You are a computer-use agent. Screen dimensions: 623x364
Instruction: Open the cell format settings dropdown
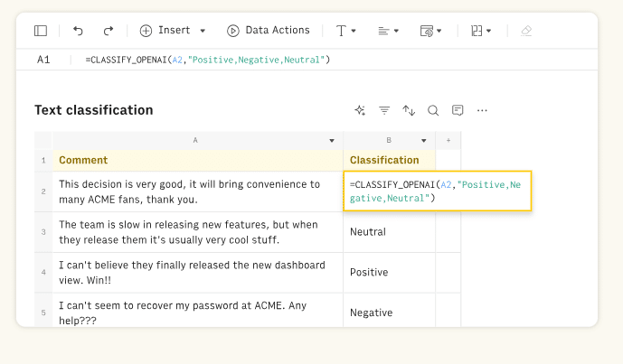(431, 31)
